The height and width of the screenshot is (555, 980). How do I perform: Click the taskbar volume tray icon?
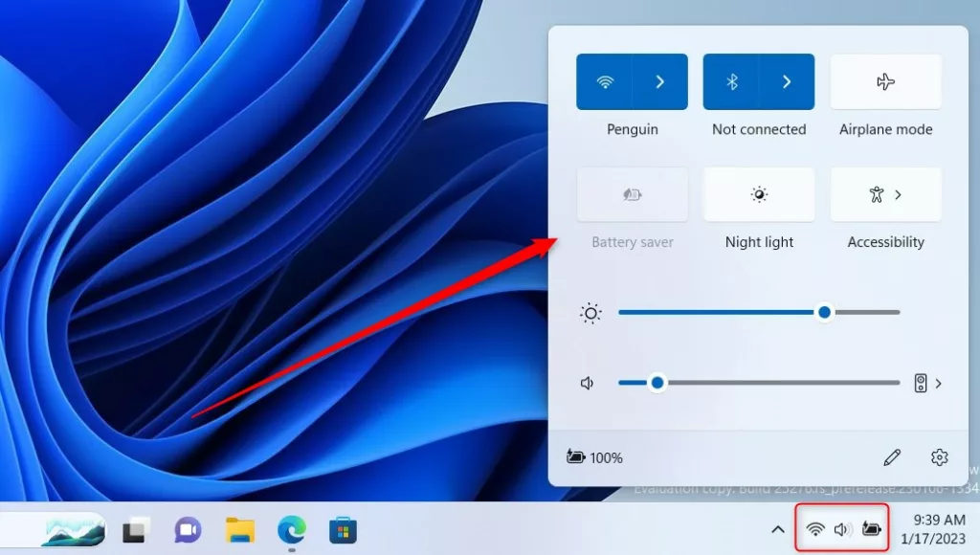coord(843,529)
